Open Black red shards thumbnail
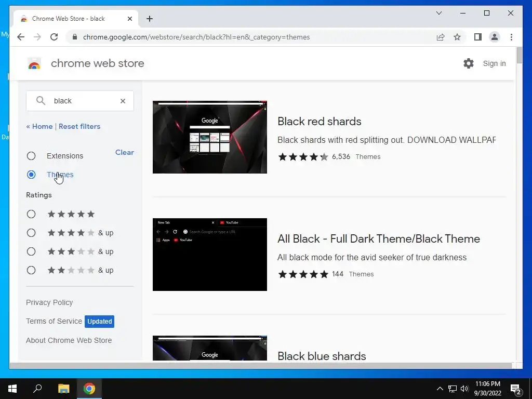 point(210,137)
